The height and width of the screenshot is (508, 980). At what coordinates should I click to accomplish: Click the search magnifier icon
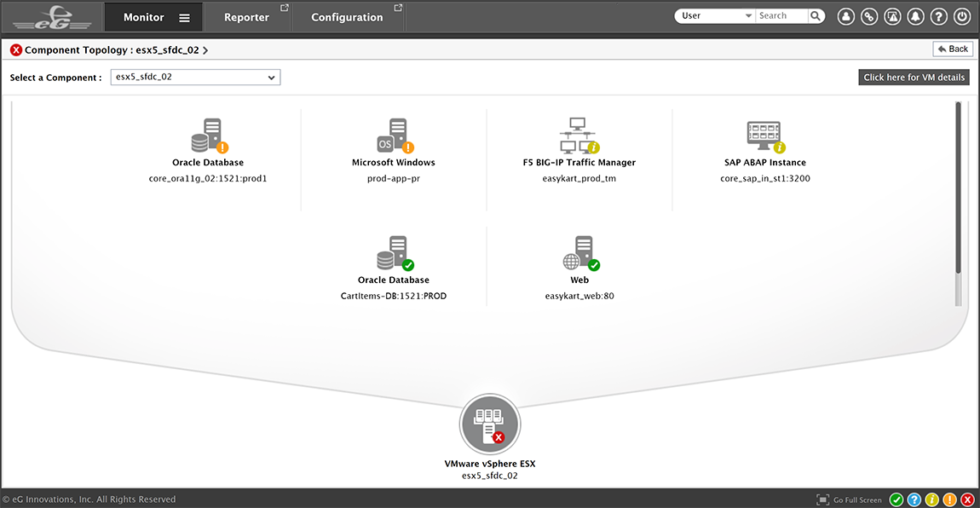pos(816,16)
